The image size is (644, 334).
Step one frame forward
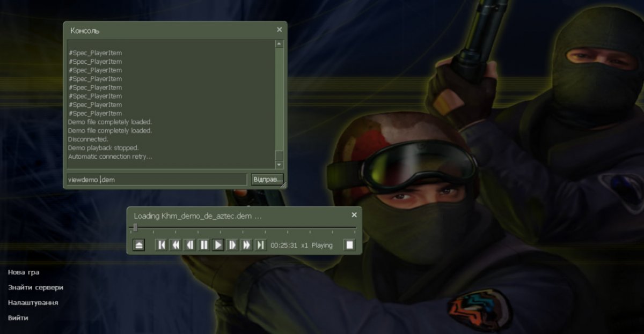coord(232,245)
